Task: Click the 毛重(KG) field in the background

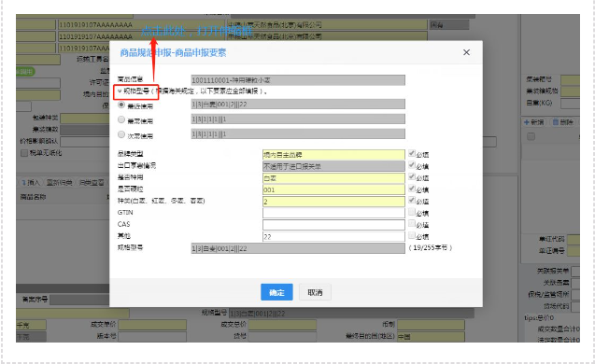Action: click(x=570, y=103)
